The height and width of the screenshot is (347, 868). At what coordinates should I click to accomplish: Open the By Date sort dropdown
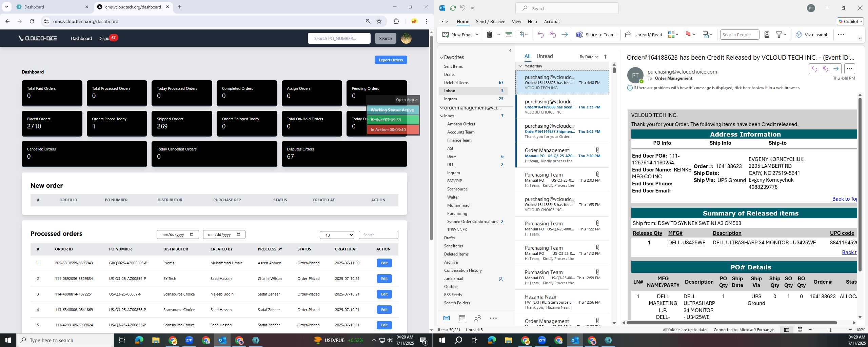pos(589,57)
